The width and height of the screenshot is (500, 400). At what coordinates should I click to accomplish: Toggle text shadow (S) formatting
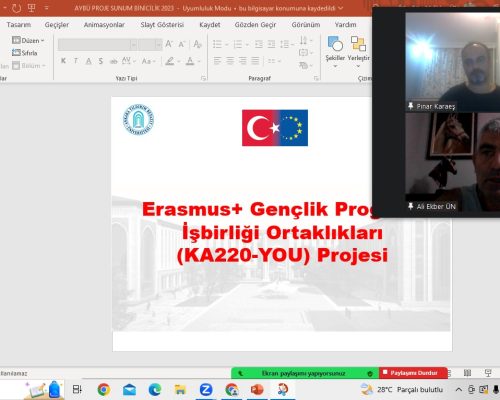[101, 61]
